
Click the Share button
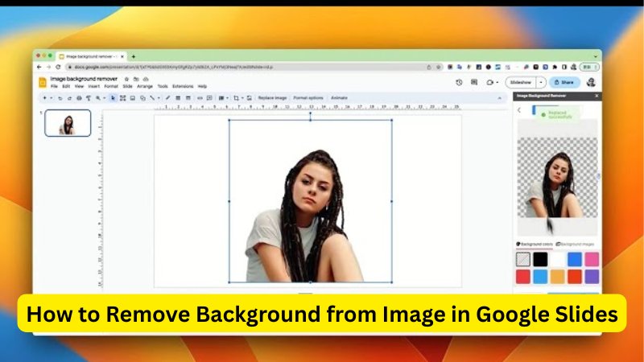pyautogui.click(x=564, y=83)
